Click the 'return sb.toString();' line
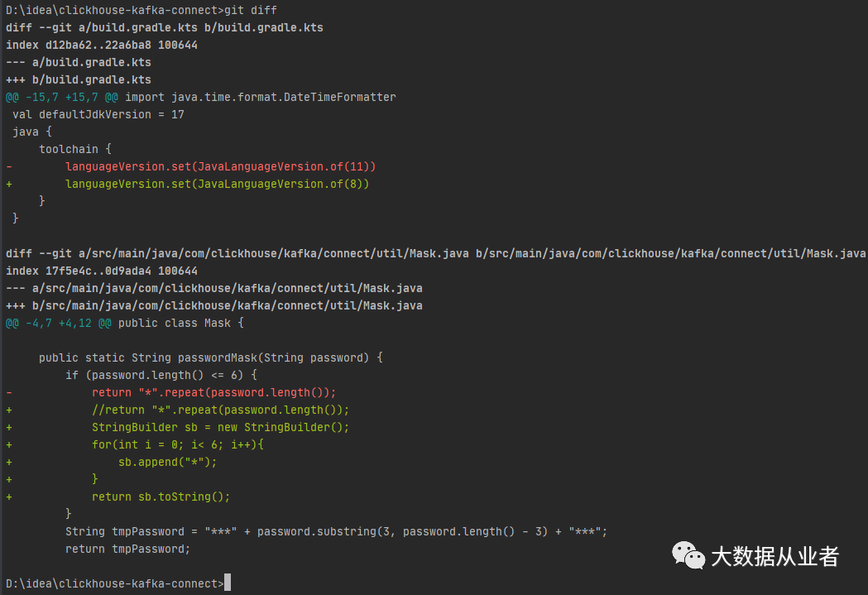 click(161, 497)
